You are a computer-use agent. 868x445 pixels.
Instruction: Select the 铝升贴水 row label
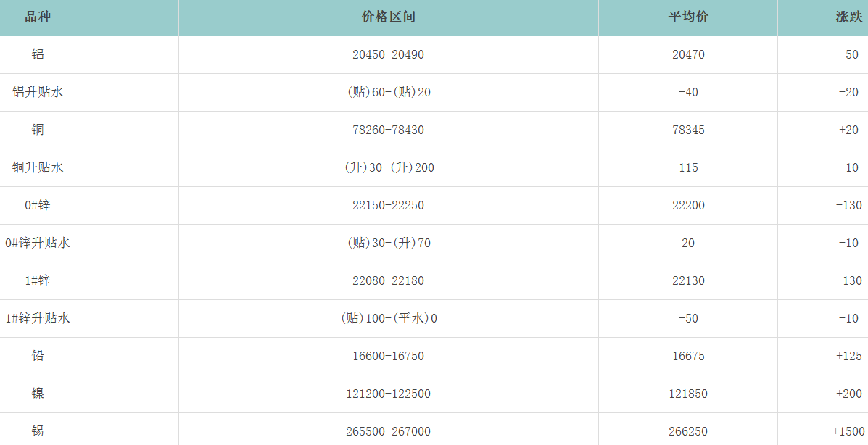[38, 92]
